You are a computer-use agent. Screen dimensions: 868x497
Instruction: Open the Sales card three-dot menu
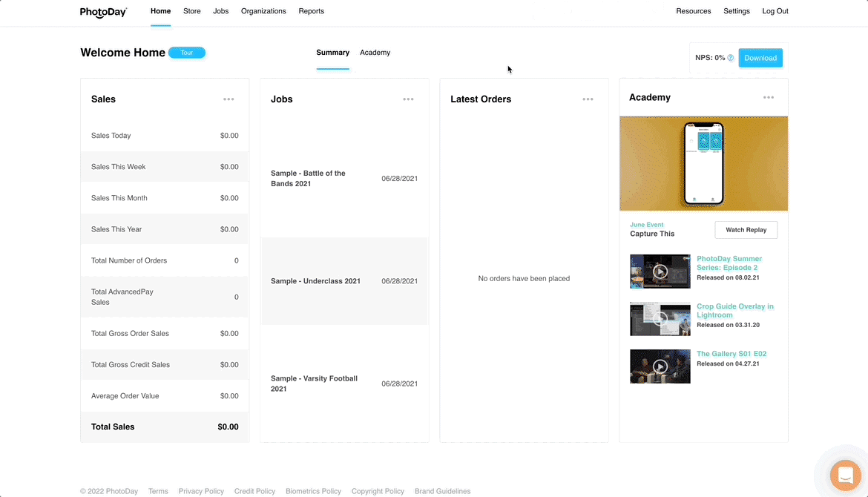point(228,99)
